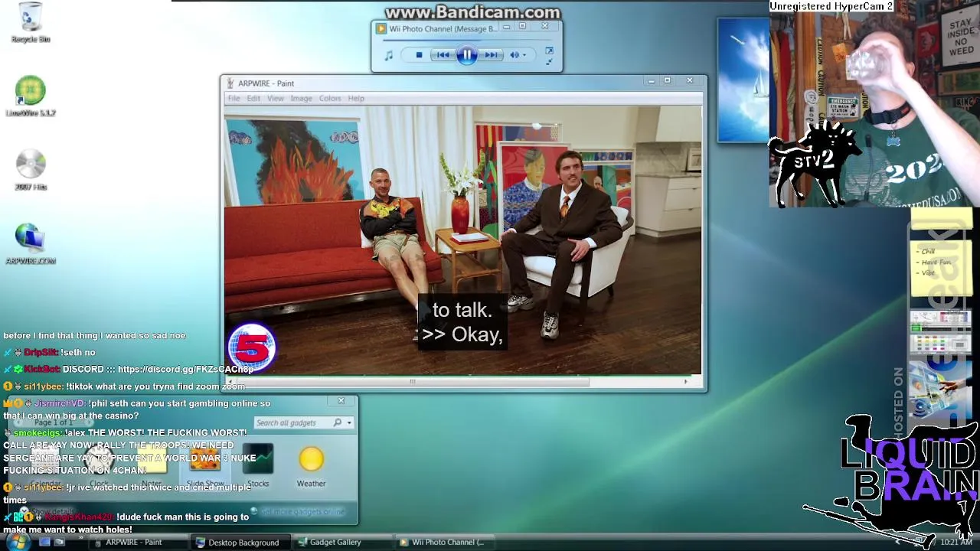Select the Stocks gadget
Viewport: 980px width, 551px height.
point(258,466)
